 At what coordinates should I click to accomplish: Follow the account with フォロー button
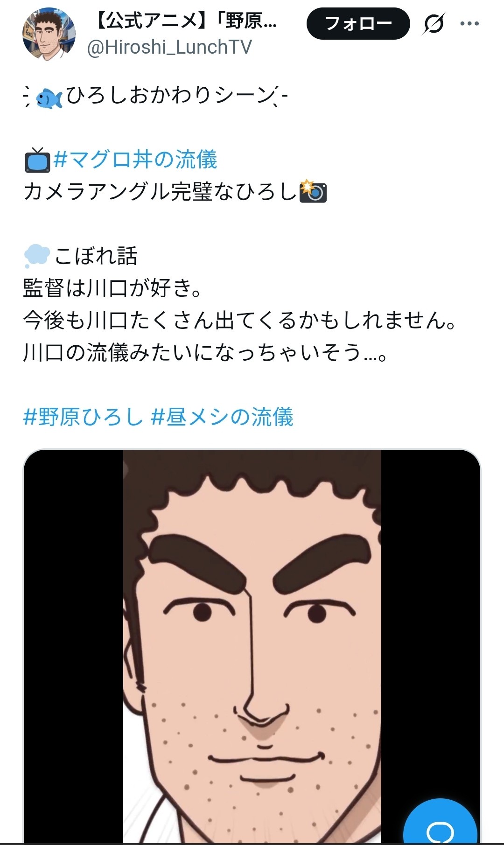pyautogui.click(x=358, y=24)
